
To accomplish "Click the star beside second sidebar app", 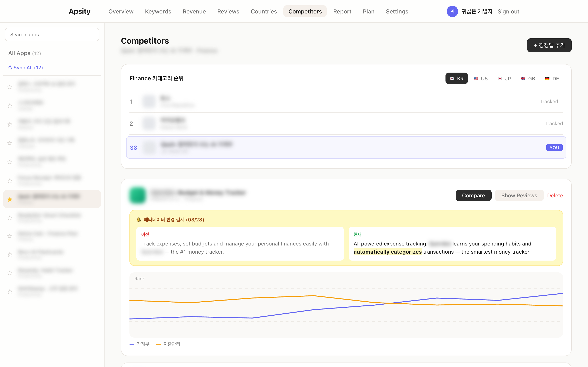I will 10,105.
